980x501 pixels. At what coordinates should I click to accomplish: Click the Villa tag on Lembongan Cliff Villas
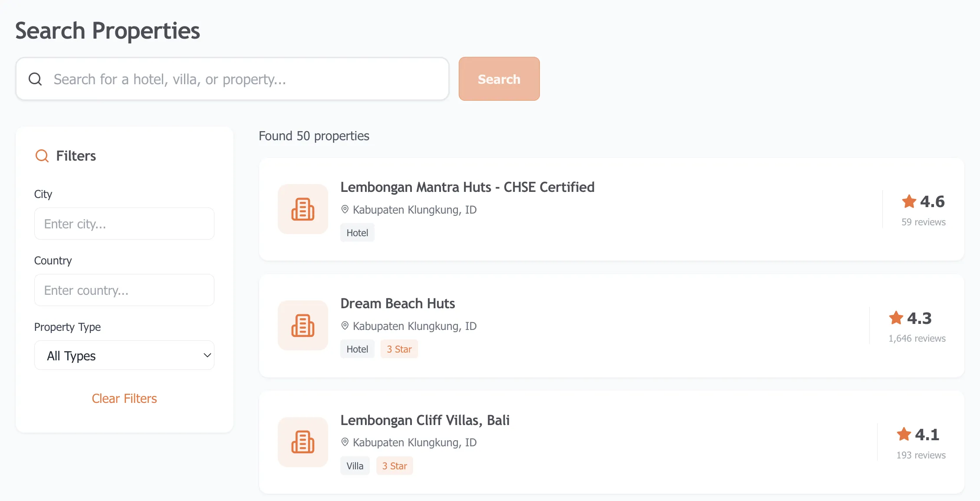pos(355,466)
